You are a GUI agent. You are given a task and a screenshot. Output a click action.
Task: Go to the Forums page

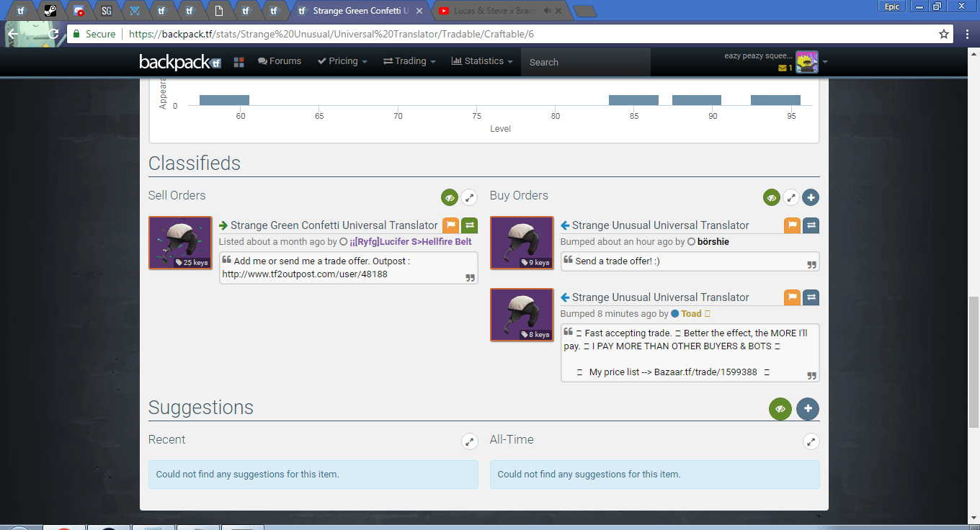(x=280, y=61)
